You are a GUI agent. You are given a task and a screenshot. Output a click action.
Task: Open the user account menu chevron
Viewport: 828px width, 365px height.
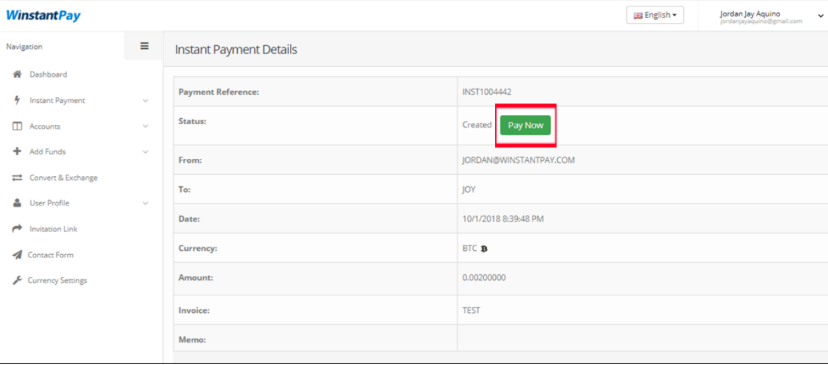click(x=820, y=16)
